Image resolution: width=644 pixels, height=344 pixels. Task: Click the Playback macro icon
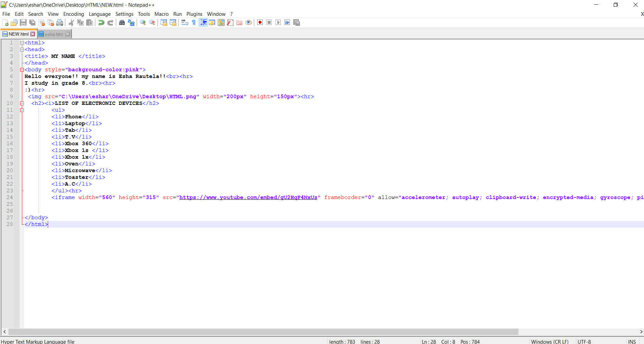[278, 23]
